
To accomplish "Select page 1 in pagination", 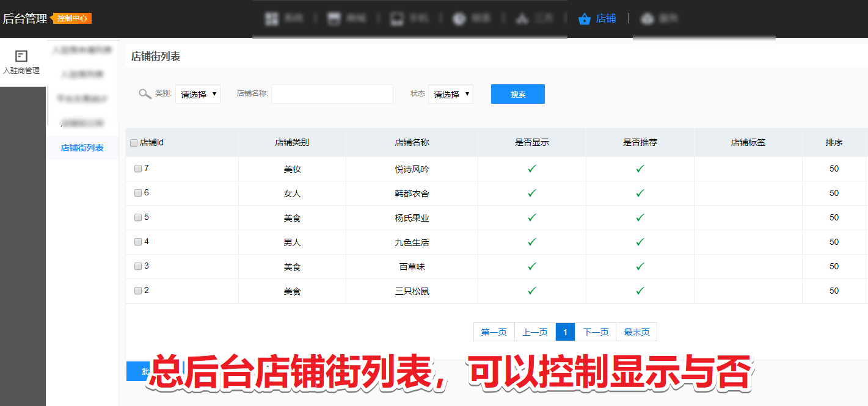I will click(x=566, y=332).
